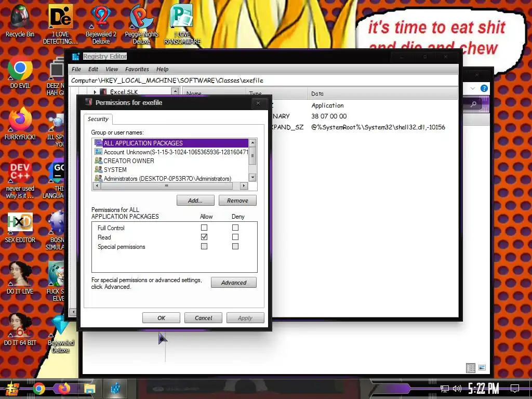532x399 pixels.
Task: Open the HxD icon labeled SEX EDITOR
Action: click(20, 228)
